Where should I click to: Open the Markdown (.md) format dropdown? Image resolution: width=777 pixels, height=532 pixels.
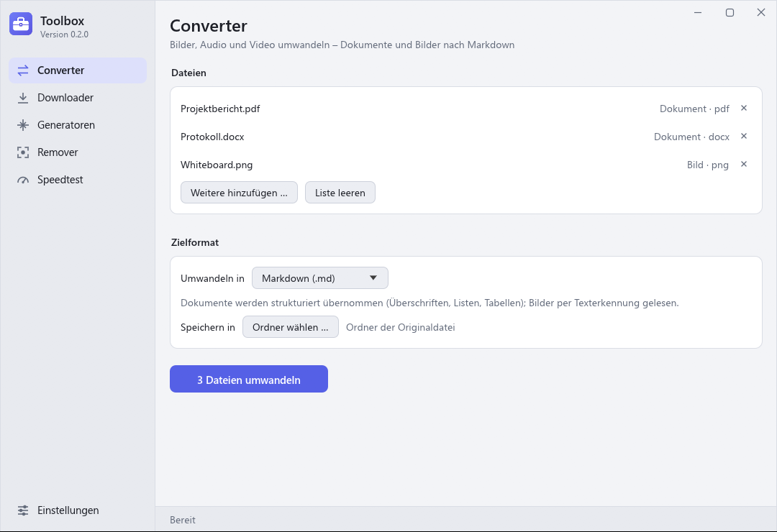pyautogui.click(x=320, y=278)
